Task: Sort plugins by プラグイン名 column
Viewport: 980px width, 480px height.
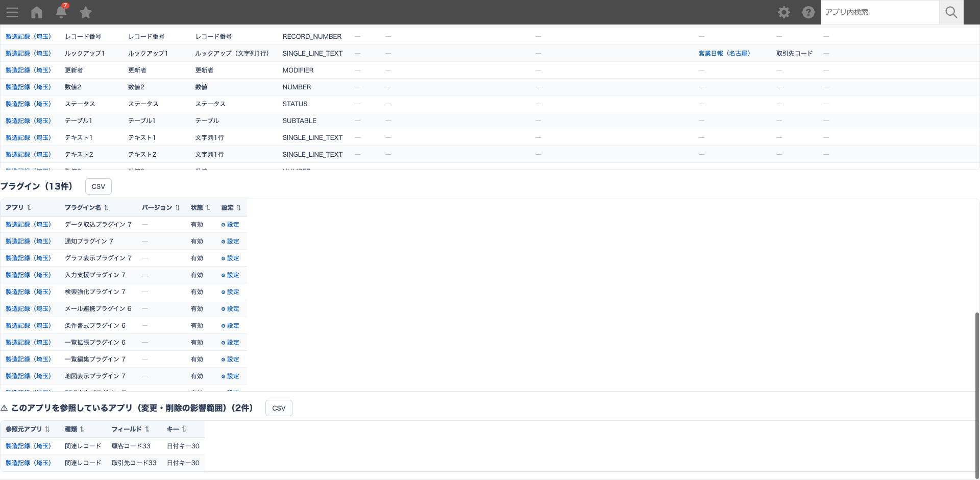Action: 86,207
